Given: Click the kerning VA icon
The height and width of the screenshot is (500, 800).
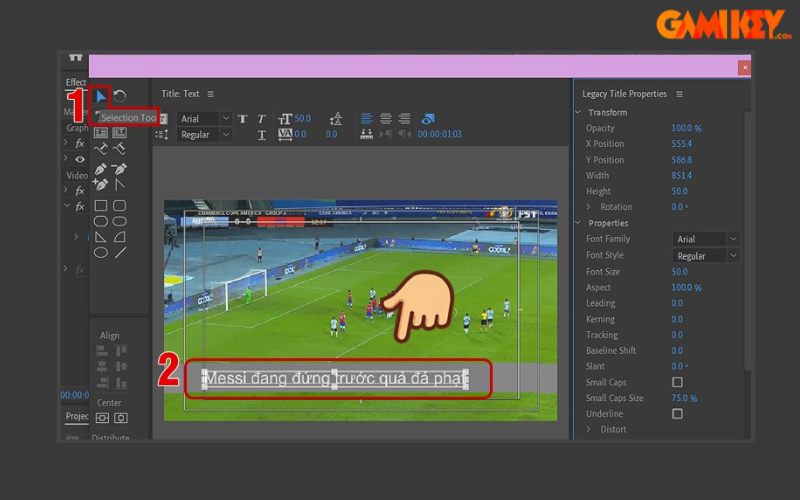Looking at the screenshot, I should (x=285, y=135).
